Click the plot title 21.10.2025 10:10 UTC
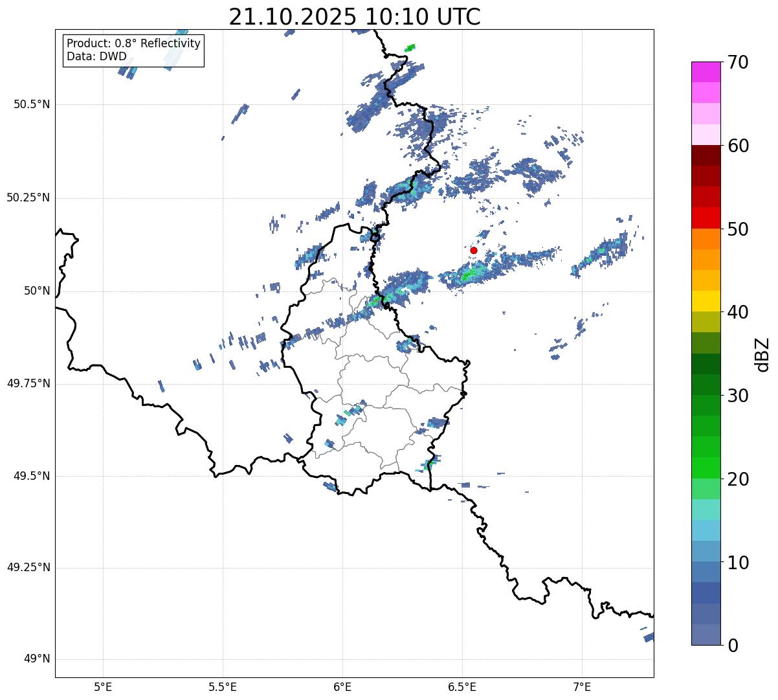 355,17
